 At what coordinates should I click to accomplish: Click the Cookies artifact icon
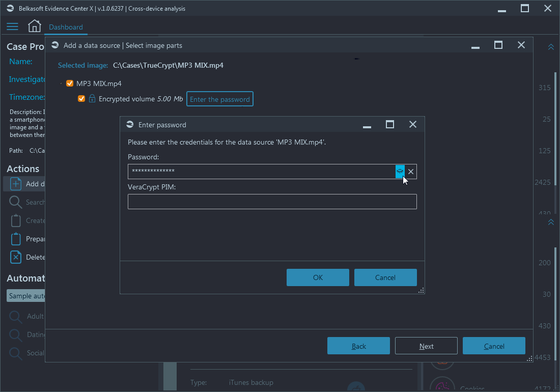(x=442, y=384)
